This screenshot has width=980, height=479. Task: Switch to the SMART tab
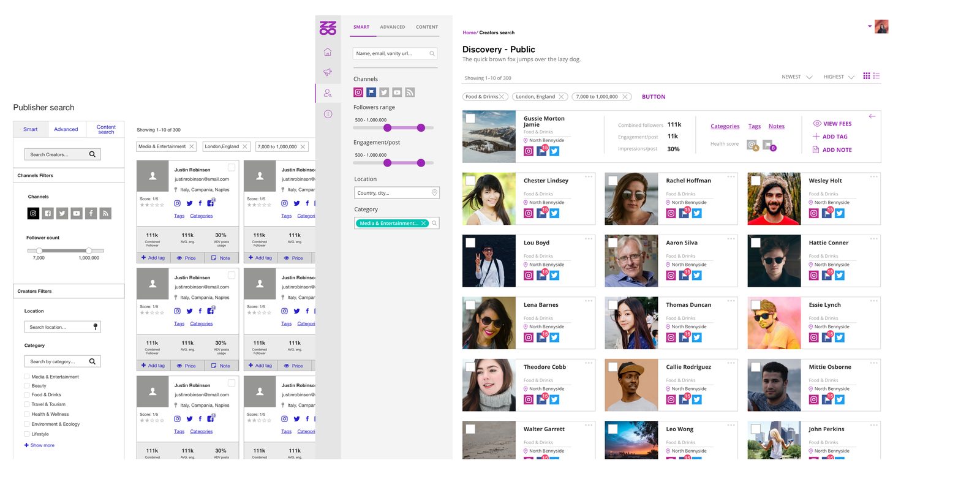361,27
